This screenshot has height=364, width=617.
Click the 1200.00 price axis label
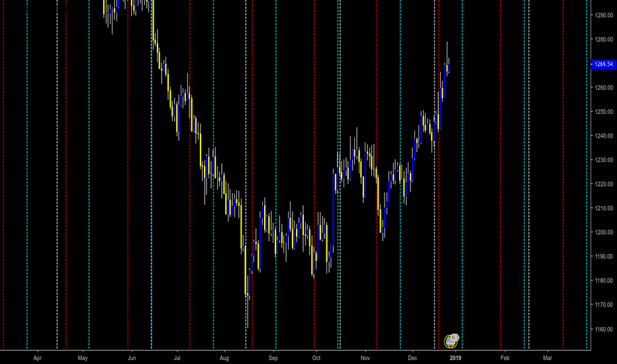(x=604, y=232)
